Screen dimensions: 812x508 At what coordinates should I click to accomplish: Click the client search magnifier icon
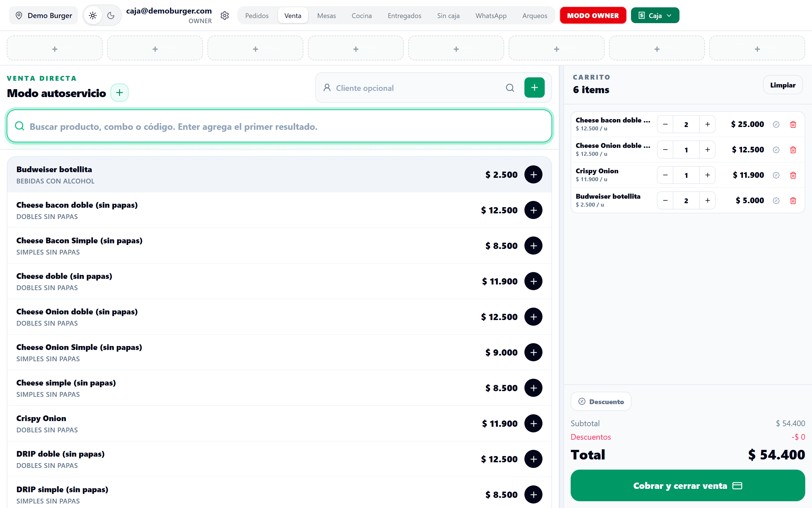(510, 88)
